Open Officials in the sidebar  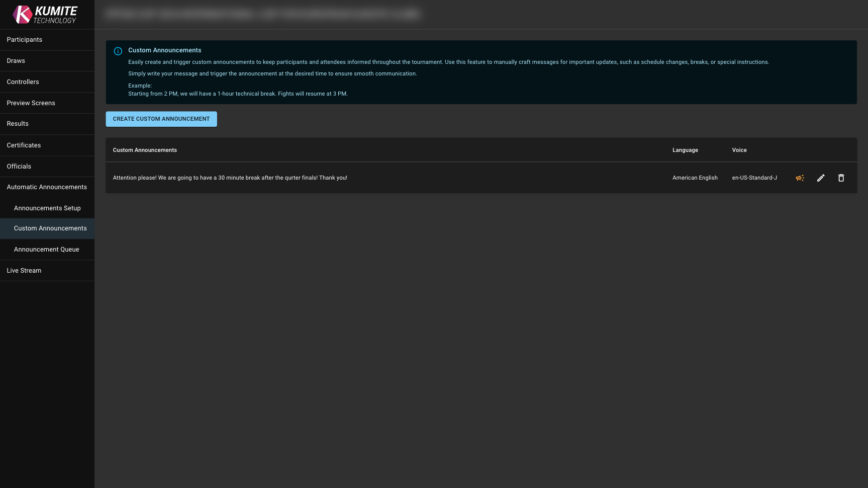[x=19, y=167]
